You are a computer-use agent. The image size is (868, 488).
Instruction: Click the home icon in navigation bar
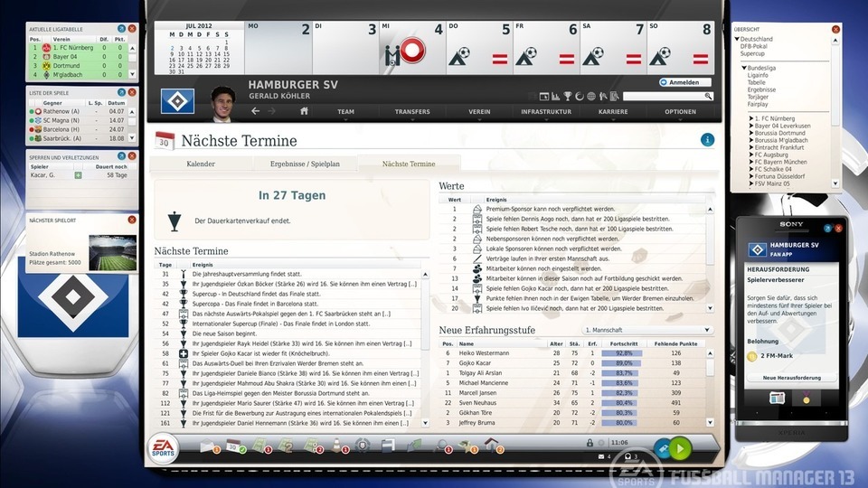pos(305,111)
